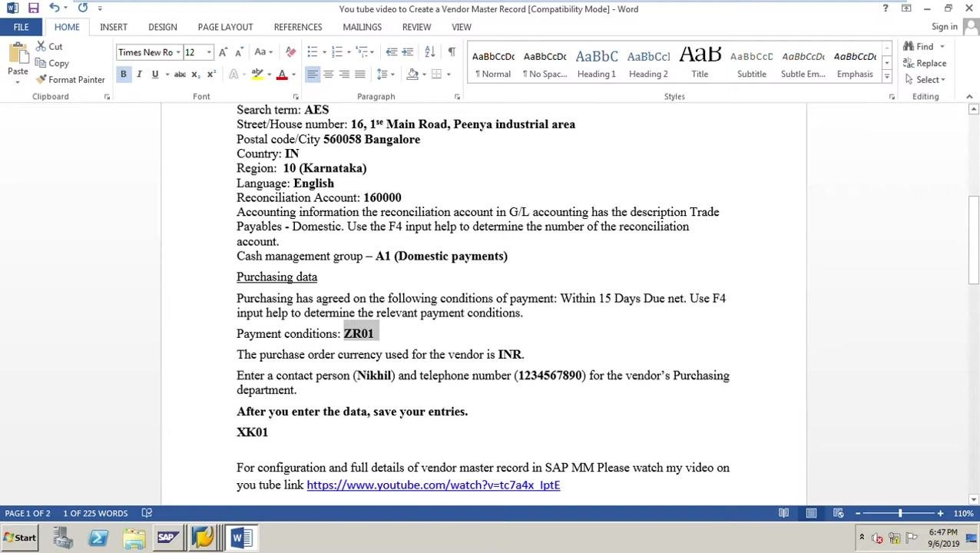Viewport: 980px width, 553px height.
Task: Click the Save icon in quick access toolbar
Action: point(33,8)
